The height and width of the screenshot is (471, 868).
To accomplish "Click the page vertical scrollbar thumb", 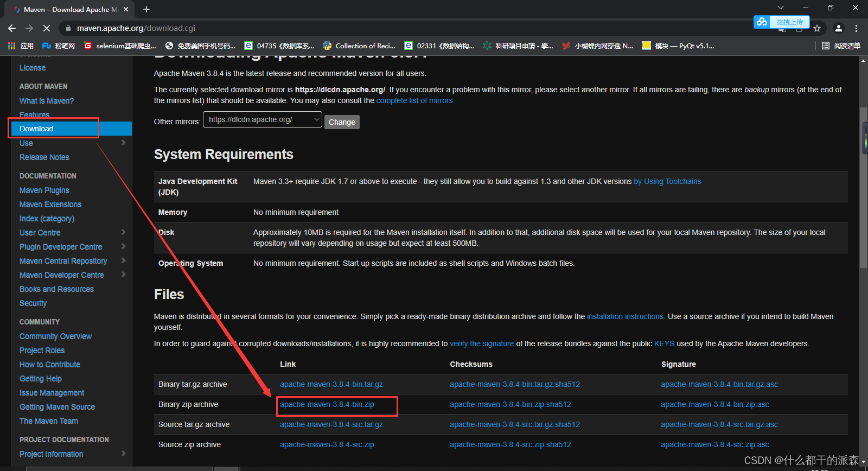I will point(863,187).
